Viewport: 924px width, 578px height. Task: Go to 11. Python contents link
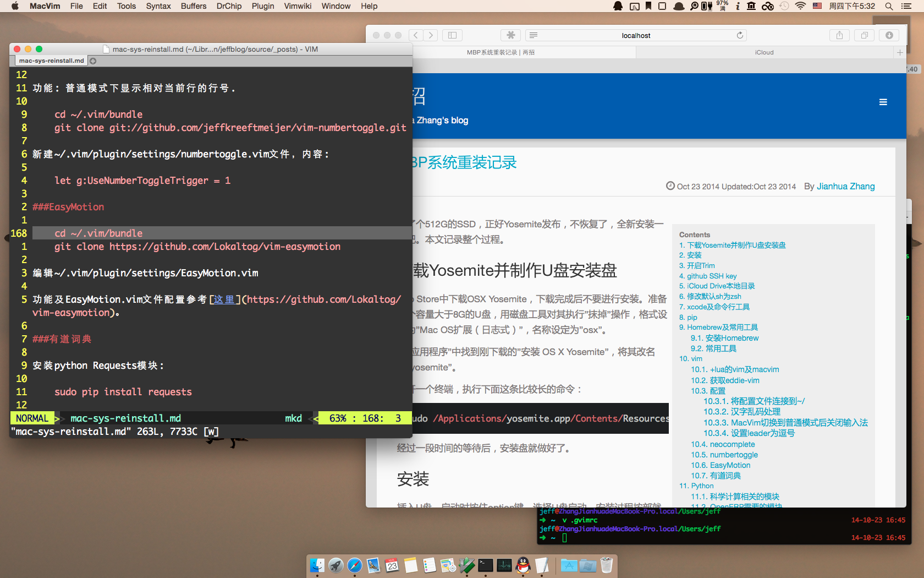pos(696,486)
